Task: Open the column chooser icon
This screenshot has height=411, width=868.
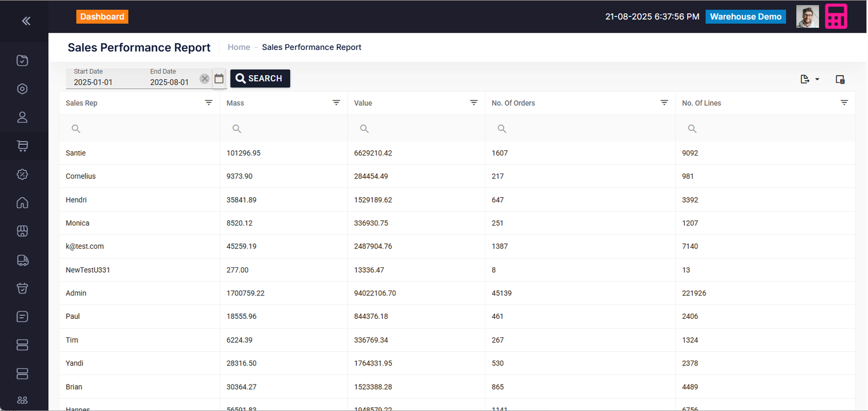Action: 840,80
